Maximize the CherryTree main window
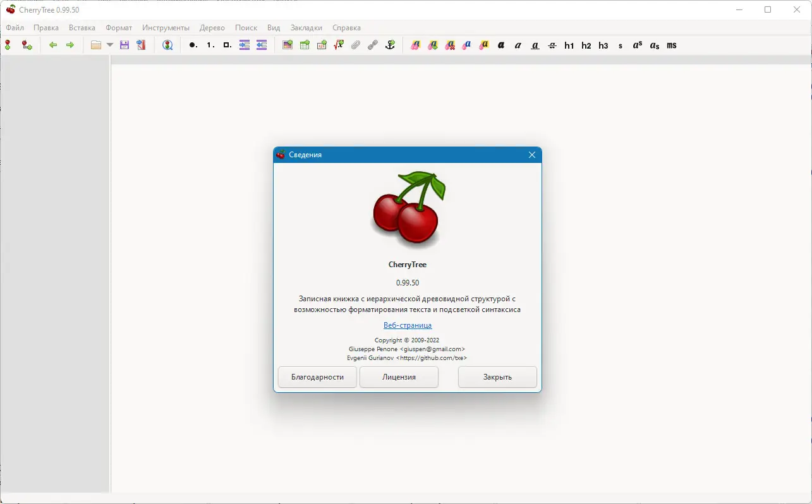812x504 pixels. (x=768, y=9)
